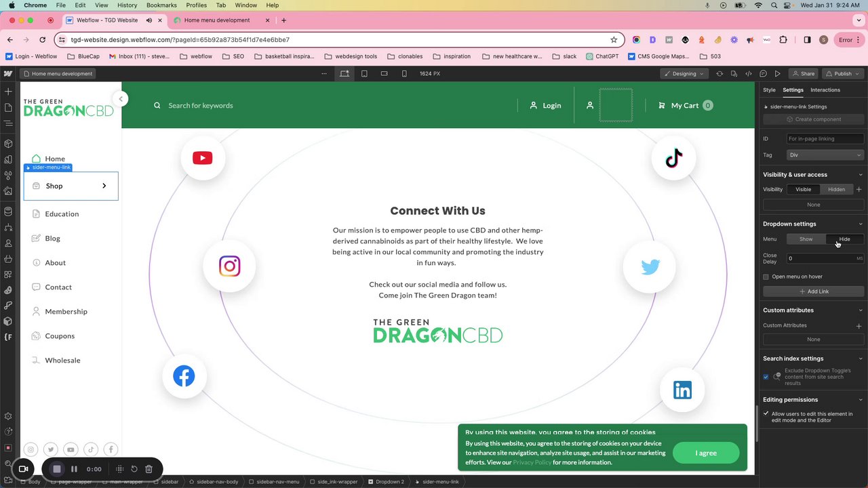Click the LinkedIn social icon on canvas
868x488 pixels.
tap(682, 390)
